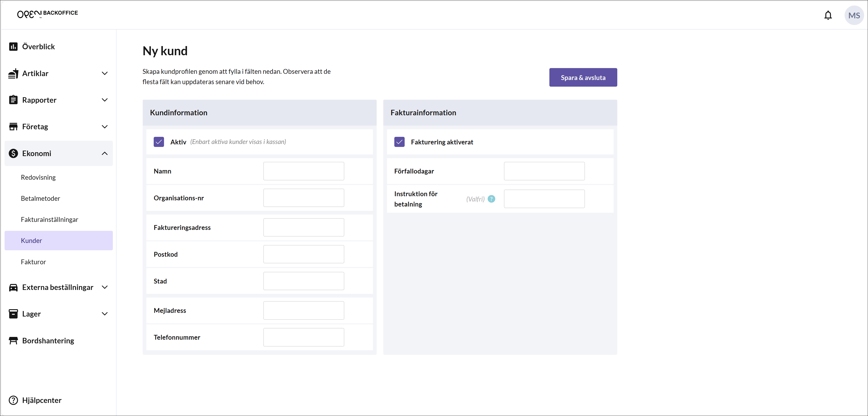Screen dimensions: 868x416
Task: Show help tooltip for Instruktion för betalning
Action: pos(491,199)
